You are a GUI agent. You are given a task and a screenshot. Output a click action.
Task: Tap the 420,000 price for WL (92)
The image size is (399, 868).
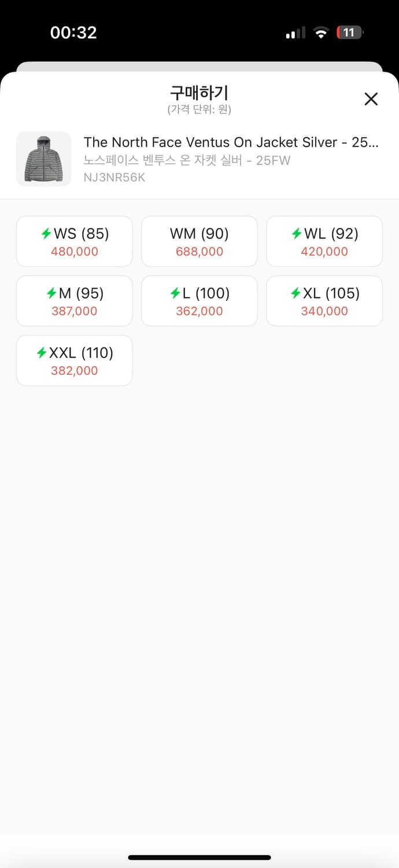coord(324,252)
